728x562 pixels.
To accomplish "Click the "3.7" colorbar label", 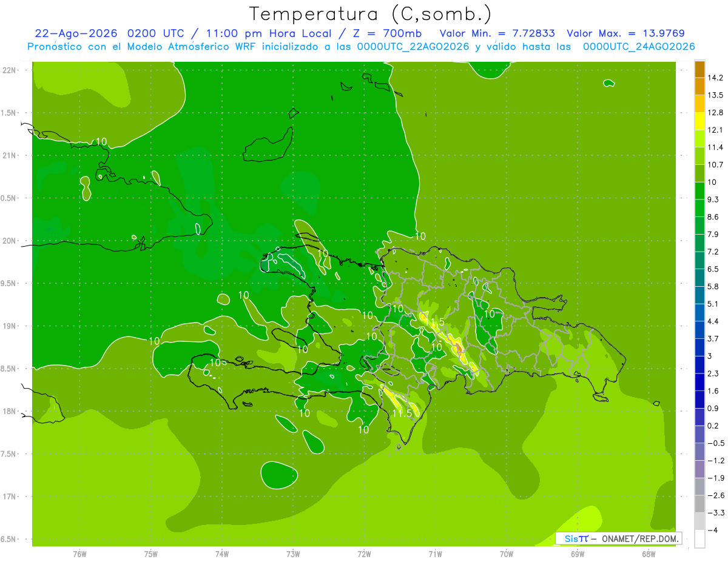I will [713, 338].
